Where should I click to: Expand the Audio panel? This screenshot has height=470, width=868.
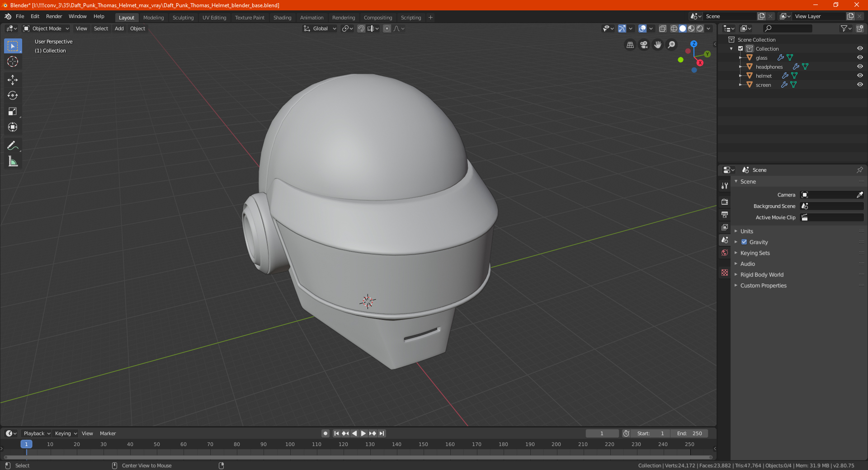tap(747, 263)
